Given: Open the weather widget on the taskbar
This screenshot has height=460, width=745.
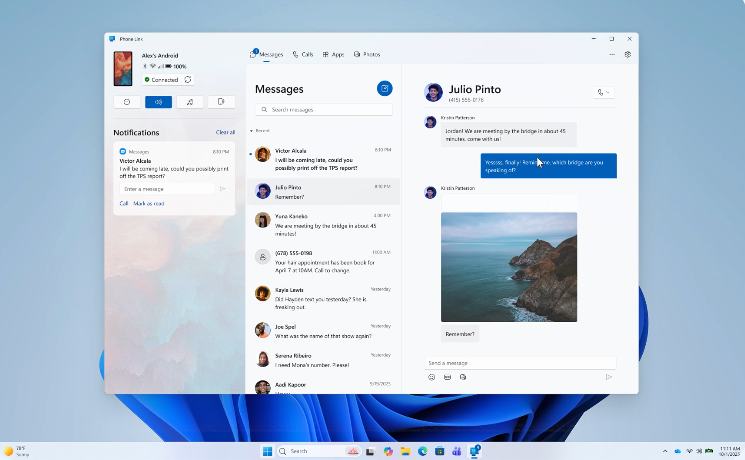Looking at the screenshot, I should coord(16,451).
